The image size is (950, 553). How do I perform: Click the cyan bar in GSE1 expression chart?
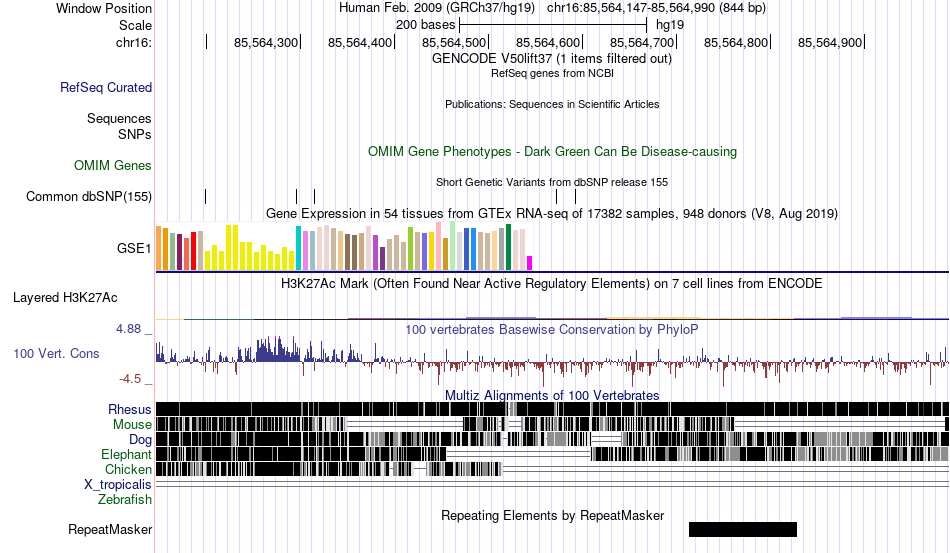(x=298, y=248)
